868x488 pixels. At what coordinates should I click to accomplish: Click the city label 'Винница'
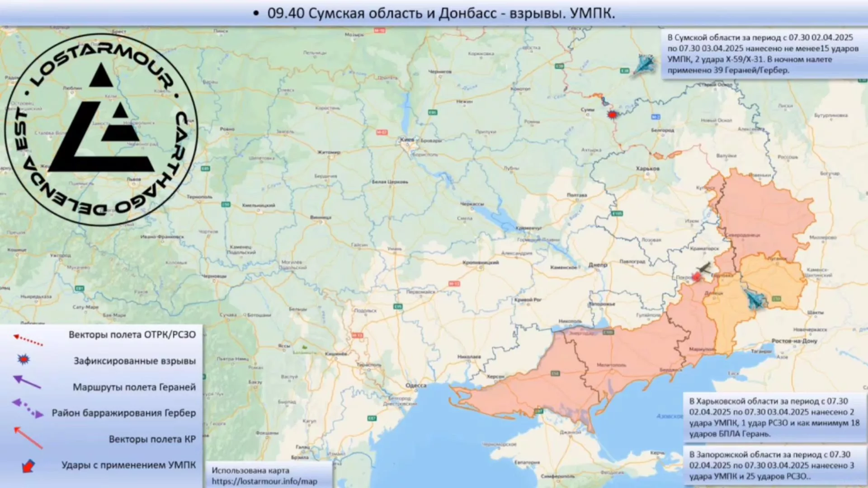(321, 217)
